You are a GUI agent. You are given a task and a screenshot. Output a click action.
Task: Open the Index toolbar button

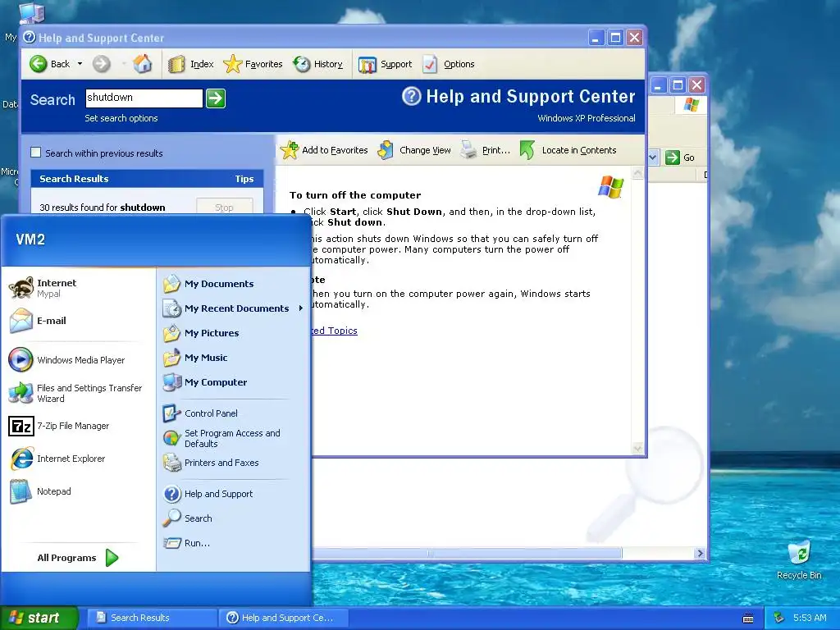(x=190, y=64)
